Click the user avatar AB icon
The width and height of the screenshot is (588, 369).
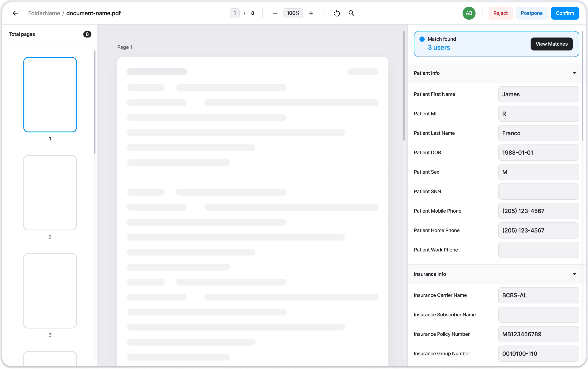(468, 13)
